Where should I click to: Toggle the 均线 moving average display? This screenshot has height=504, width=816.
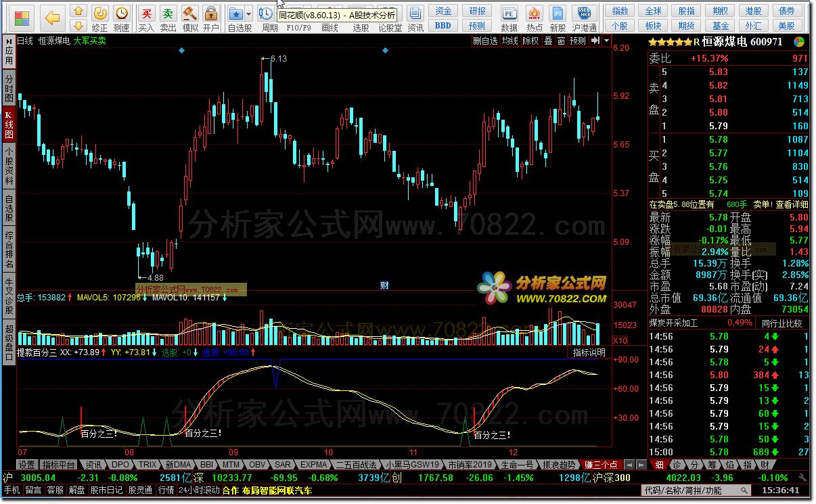click(509, 41)
